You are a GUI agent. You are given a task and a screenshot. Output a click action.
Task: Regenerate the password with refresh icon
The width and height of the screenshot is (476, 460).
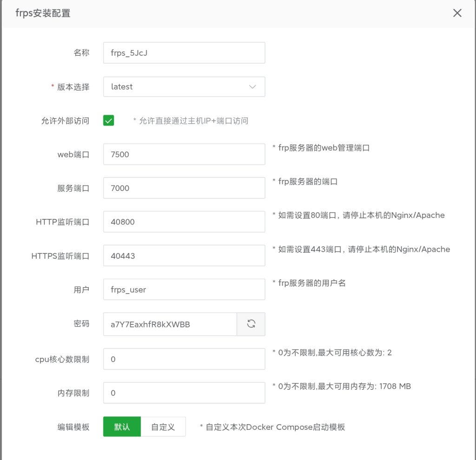[x=251, y=324]
